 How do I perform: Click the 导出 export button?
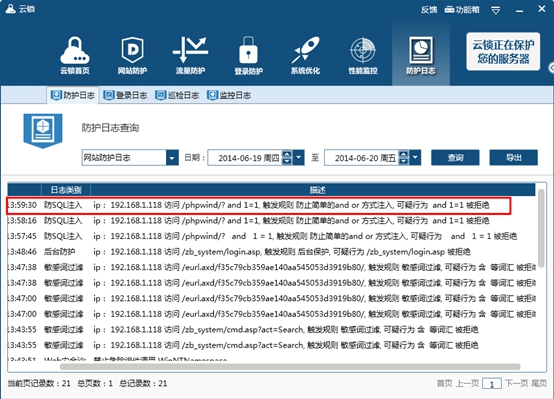tap(513, 157)
